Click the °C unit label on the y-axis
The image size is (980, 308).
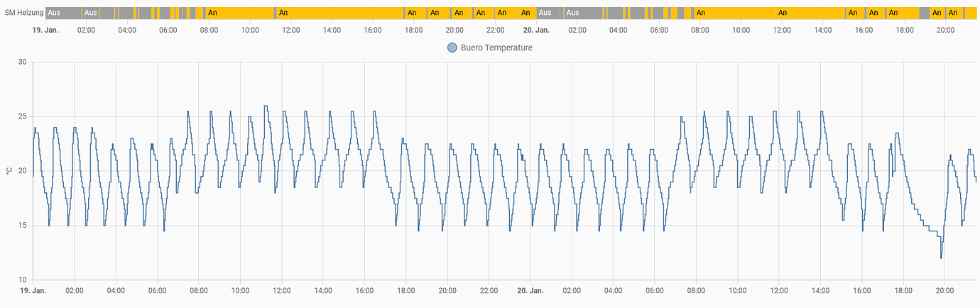tap(9, 171)
